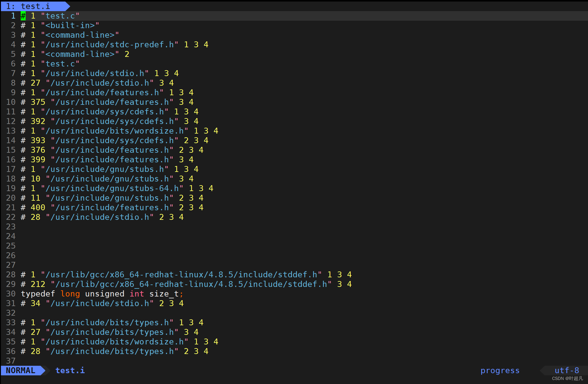The height and width of the screenshot is (384, 588).
Task: Click the stdio.h path on line 7
Action: [x=95, y=73]
